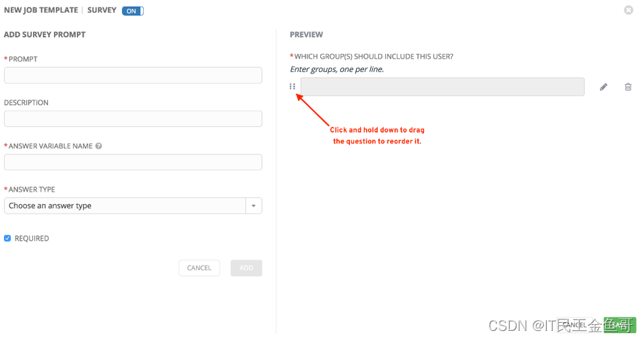The width and height of the screenshot is (644, 339).
Task: Click inside the Description input field
Action: [133, 119]
